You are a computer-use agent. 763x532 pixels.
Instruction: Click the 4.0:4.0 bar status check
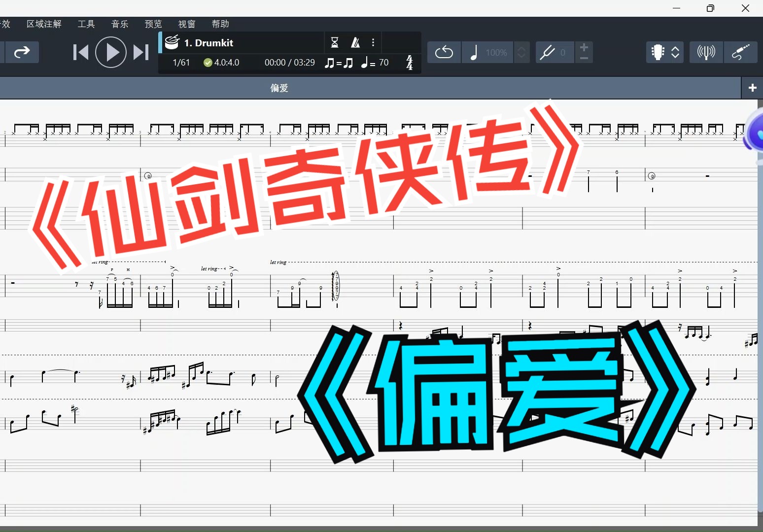[x=221, y=63]
